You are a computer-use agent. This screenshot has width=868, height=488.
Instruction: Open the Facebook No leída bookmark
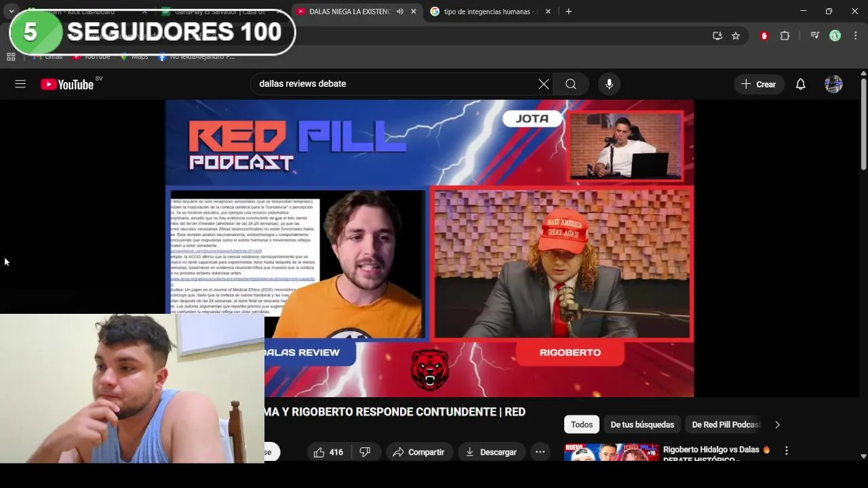pos(197,57)
